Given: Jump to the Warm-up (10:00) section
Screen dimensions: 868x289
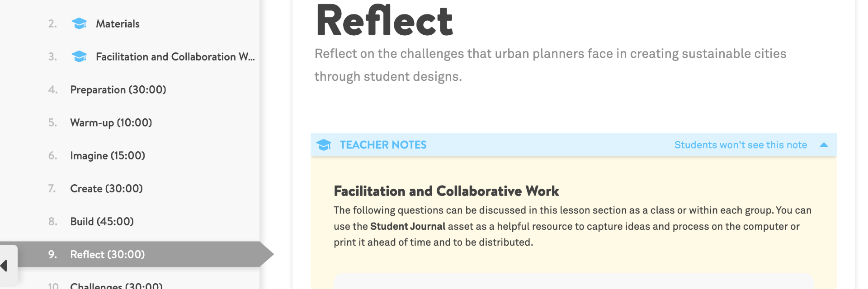Looking at the screenshot, I should pyautogui.click(x=111, y=123).
